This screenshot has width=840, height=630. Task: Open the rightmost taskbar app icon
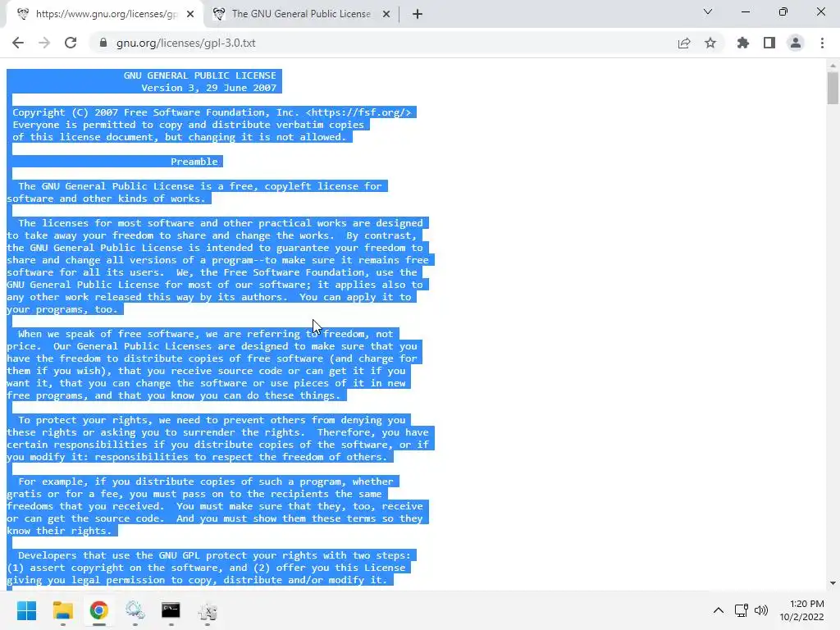click(x=208, y=610)
